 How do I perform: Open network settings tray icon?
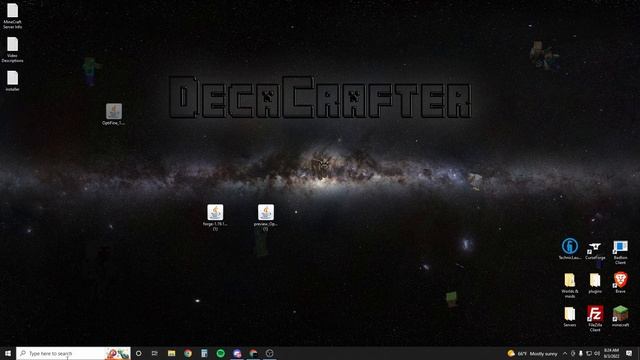pos(589,353)
